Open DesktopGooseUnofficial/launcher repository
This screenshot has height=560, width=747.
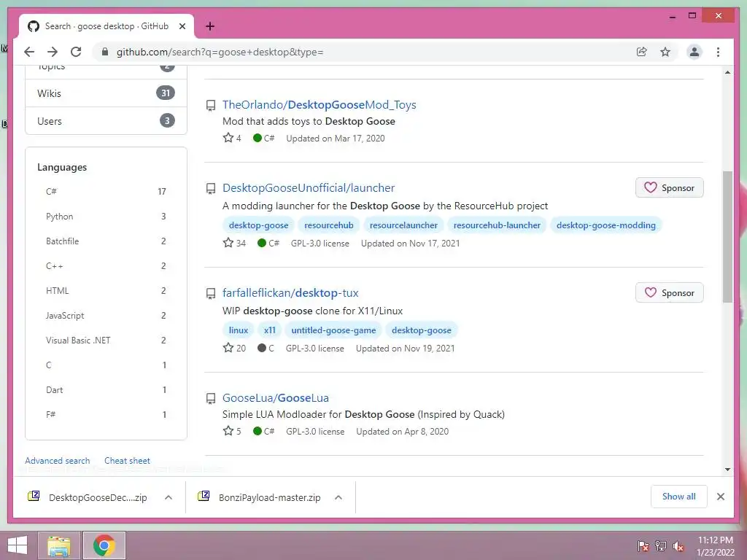(309, 187)
